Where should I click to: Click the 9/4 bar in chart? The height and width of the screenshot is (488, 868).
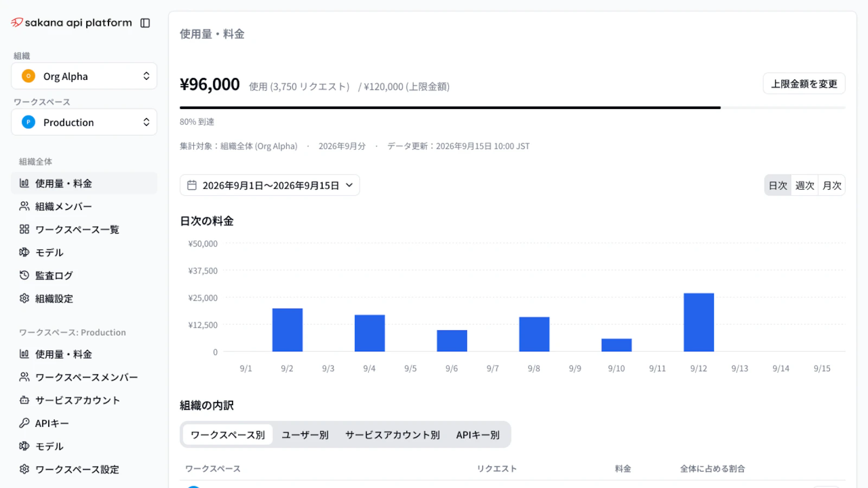pos(370,333)
